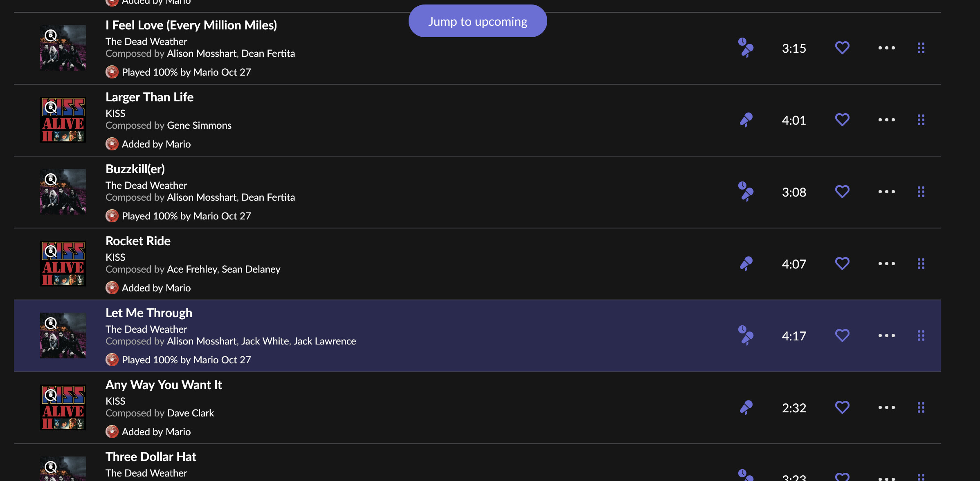Click the Alive II album cover for Rocket Ride
980x481 pixels.
pyautogui.click(x=63, y=264)
